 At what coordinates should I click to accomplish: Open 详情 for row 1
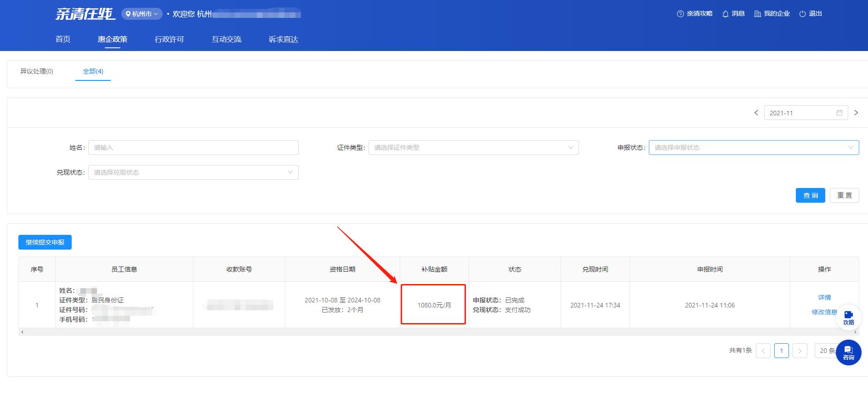(824, 297)
